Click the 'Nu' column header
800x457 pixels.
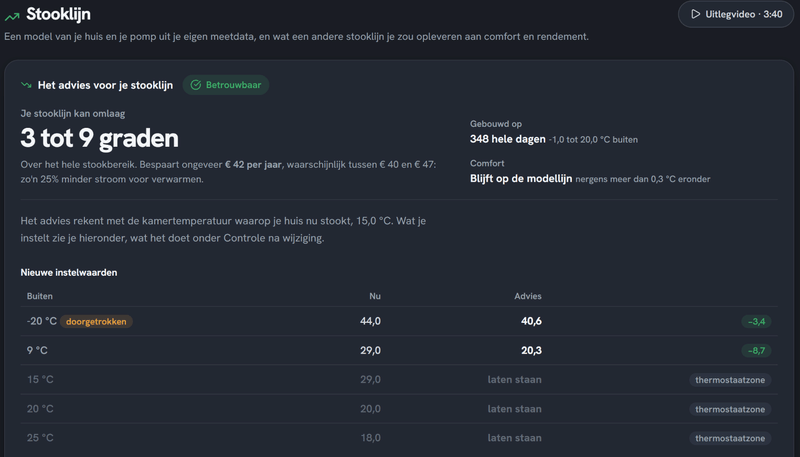[x=375, y=296]
